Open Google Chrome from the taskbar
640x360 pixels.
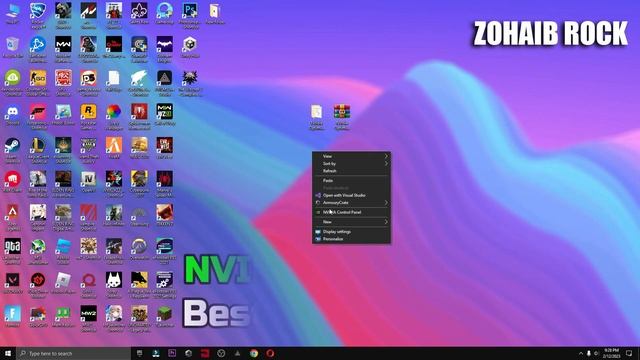(254, 353)
